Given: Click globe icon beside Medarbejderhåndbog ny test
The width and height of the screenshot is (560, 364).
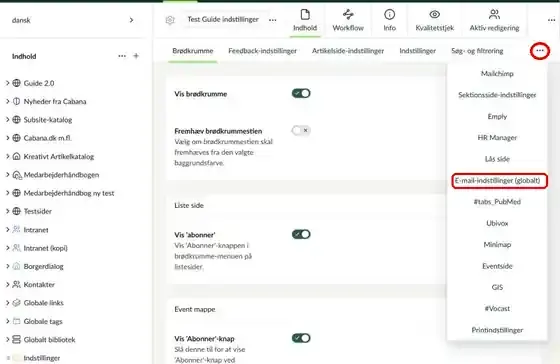Looking at the screenshot, I should 16,193.
